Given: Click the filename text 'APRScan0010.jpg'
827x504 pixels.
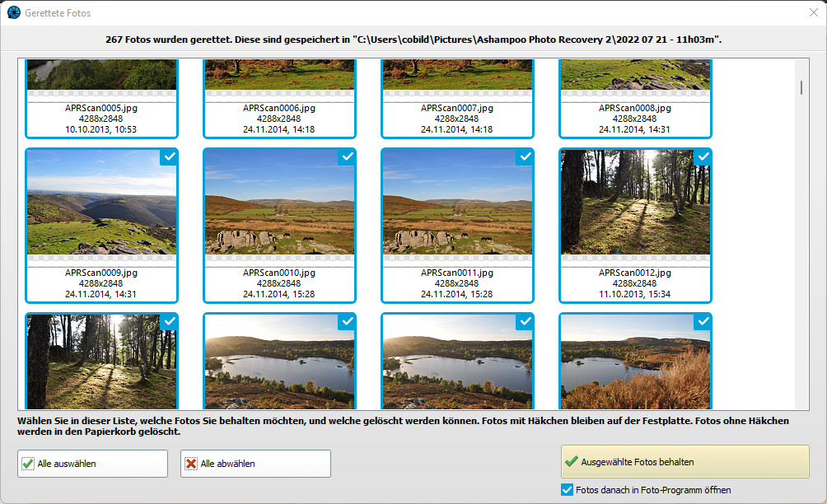Looking at the screenshot, I should (279, 273).
